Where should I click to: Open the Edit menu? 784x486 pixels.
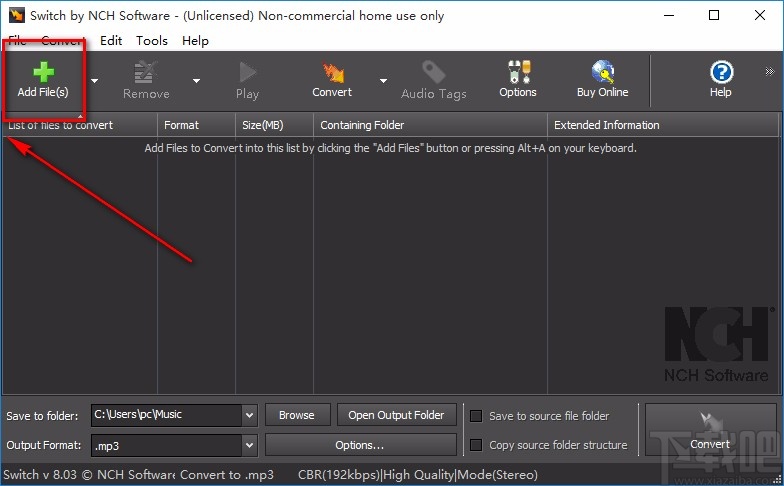point(111,40)
